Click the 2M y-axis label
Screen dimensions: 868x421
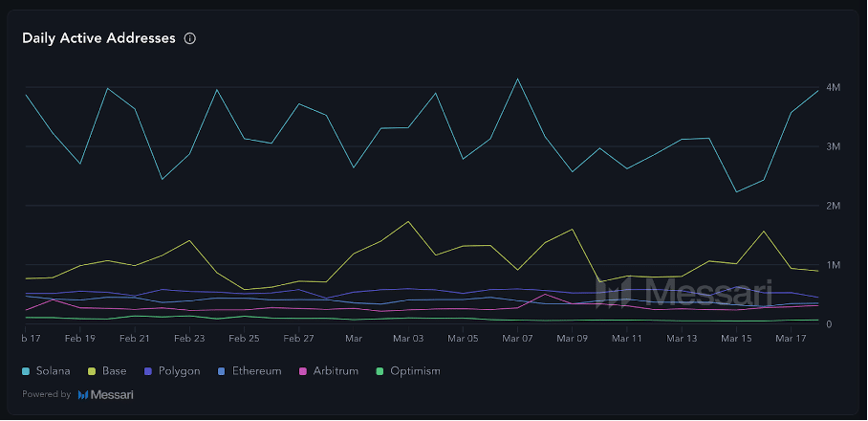click(x=834, y=206)
